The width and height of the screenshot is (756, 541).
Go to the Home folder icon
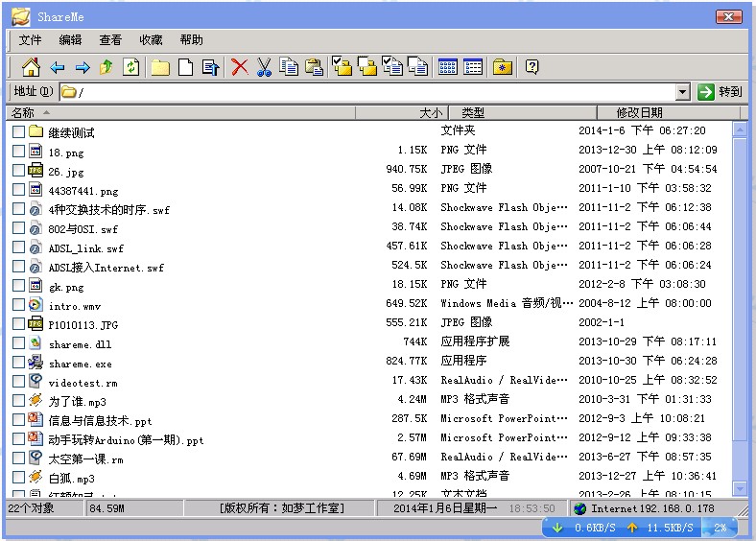(x=31, y=67)
